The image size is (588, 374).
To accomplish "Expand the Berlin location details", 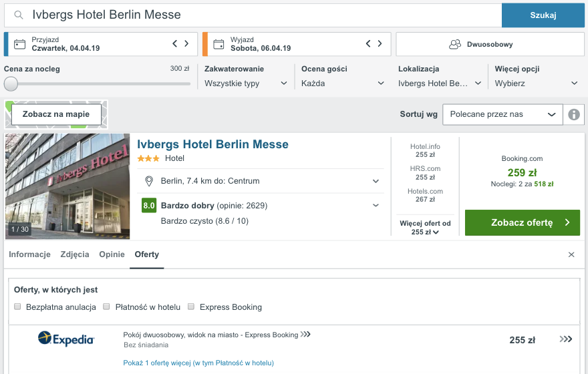I will [x=376, y=181].
